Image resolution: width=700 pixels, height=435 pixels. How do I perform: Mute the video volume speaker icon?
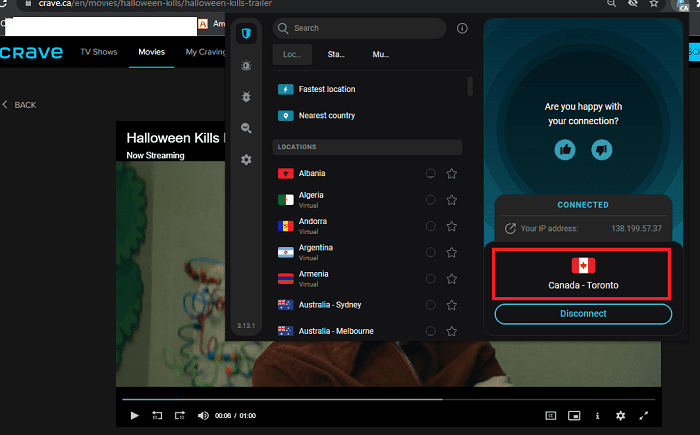(x=203, y=415)
